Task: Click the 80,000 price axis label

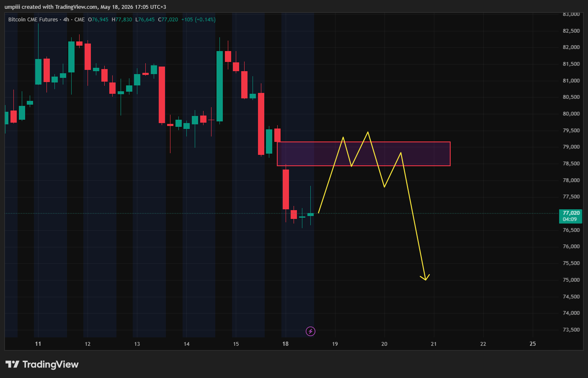Action: pos(571,114)
